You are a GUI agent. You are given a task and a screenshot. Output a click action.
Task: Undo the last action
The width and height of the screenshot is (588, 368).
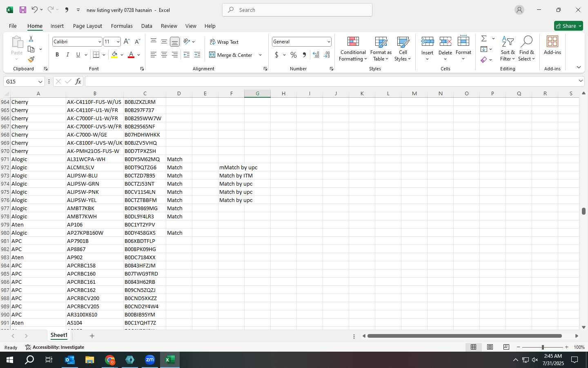coord(35,10)
